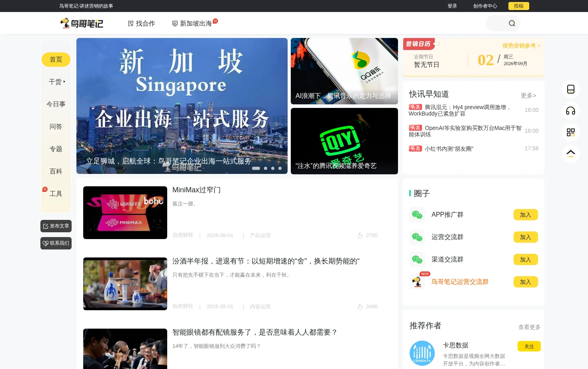This screenshot has width=588, height=369.
Task: Join the APP推广群 group
Action: (526, 215)
